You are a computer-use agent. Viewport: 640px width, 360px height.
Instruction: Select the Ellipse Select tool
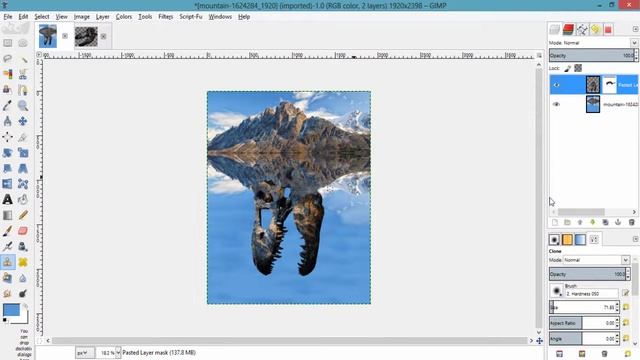pyautogui.click(x=23, y=43)
